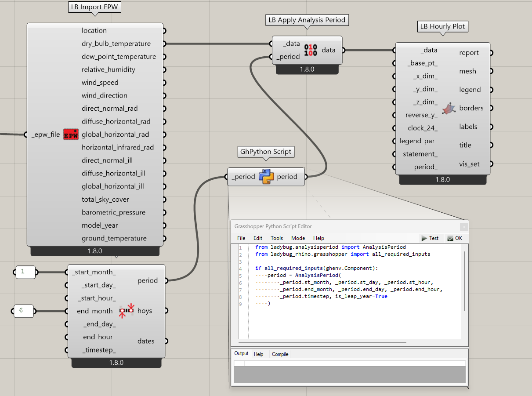Open the Help menu in Python Script Editor
Image resolution: width=532 pixels, height=396 pixels.
(x=318, y=238)
